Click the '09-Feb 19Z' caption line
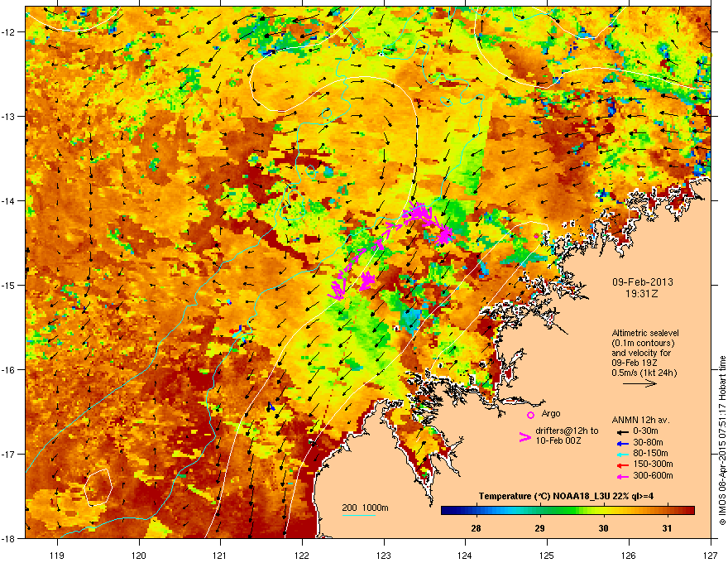 point(635,363)
